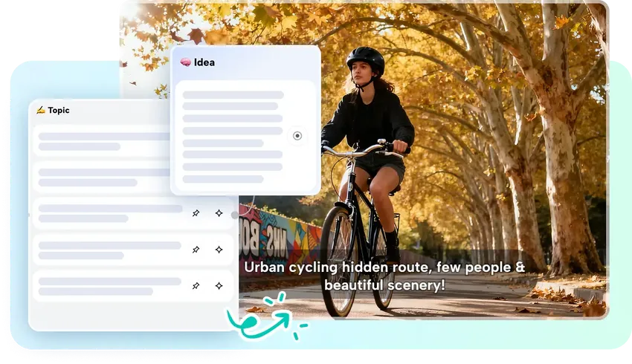This screenshot has width=632, height=364.
Task: Click the sparkle icon on third topic row
Action: click(x=219, y=213)
